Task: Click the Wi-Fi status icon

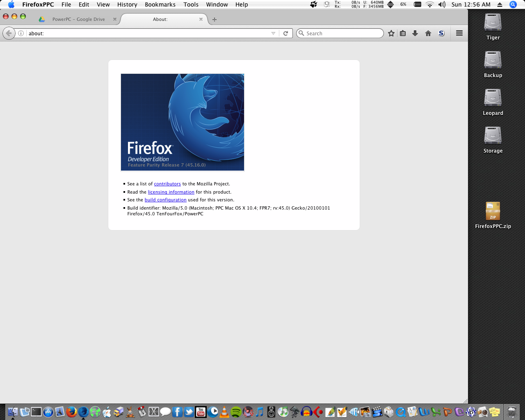Action: coord(429,5)
